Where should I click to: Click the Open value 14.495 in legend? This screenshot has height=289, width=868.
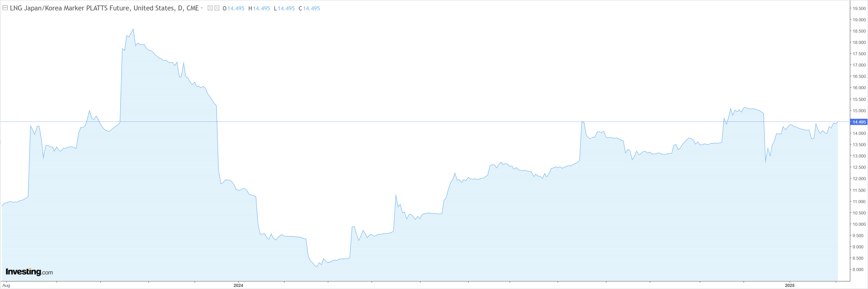[x=235, y=8]
